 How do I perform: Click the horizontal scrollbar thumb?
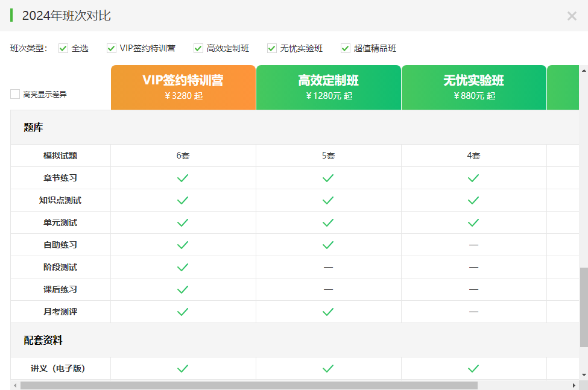(x=248, y=385)
